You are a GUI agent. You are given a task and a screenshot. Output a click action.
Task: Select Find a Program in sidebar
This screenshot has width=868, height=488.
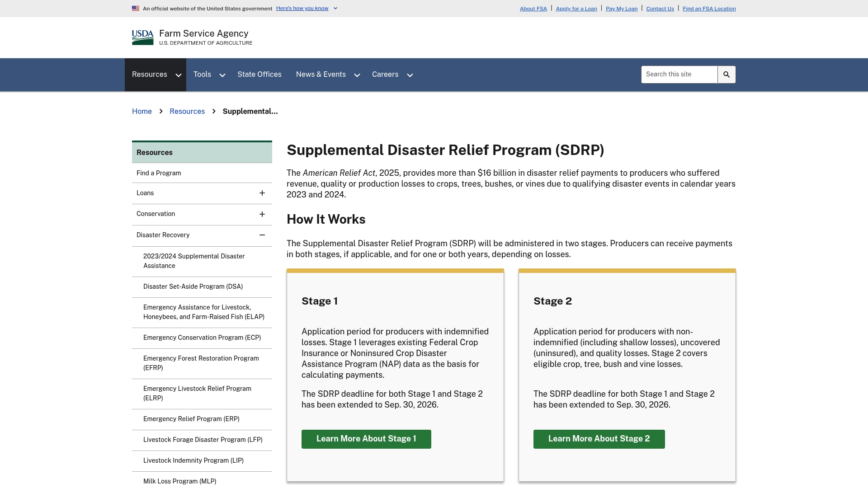coord(202,173)
